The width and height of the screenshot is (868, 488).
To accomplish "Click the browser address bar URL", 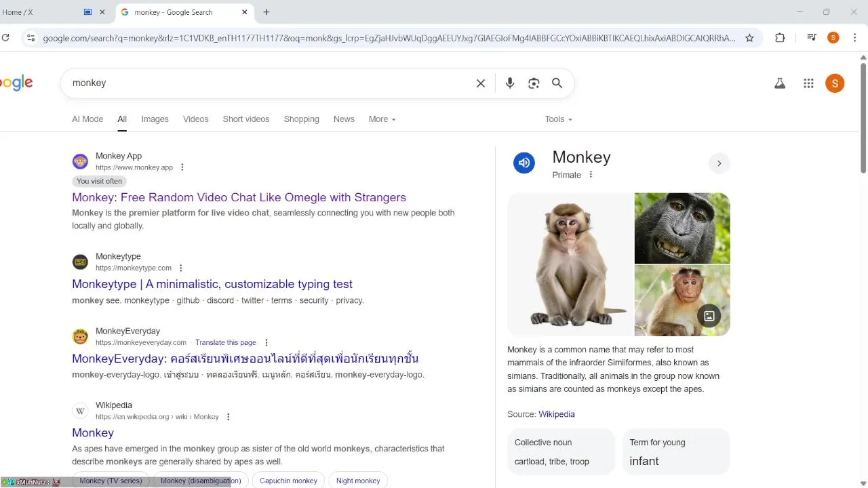I will 389,38.
